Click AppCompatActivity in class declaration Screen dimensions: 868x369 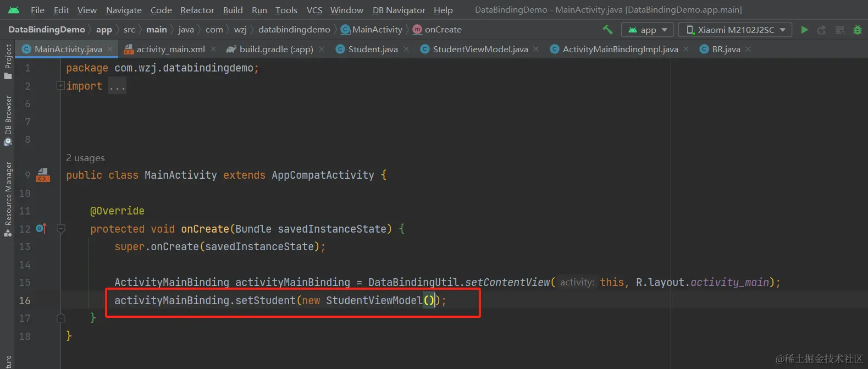[x=323, y=175]
